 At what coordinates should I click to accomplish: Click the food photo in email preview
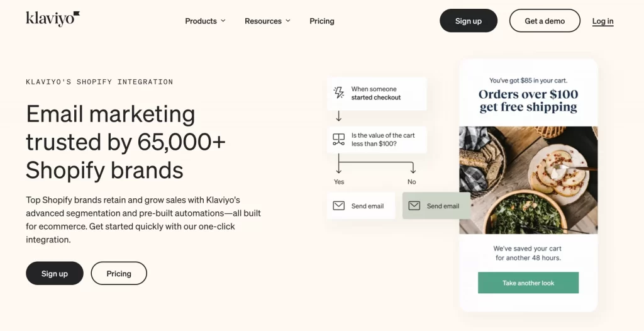(x=528, y=180)
